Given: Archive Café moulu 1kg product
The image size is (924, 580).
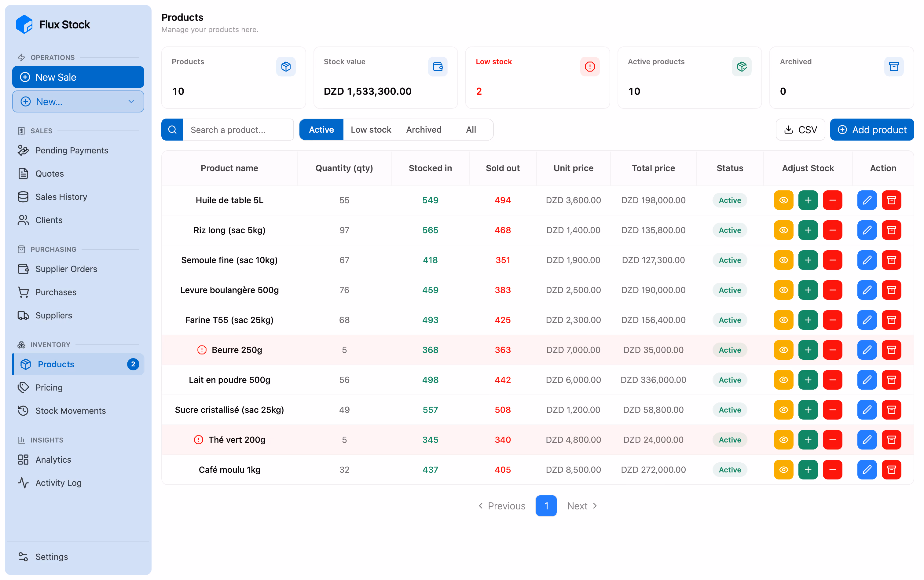Looking at the screenshot, I should (x=891, y=469).
